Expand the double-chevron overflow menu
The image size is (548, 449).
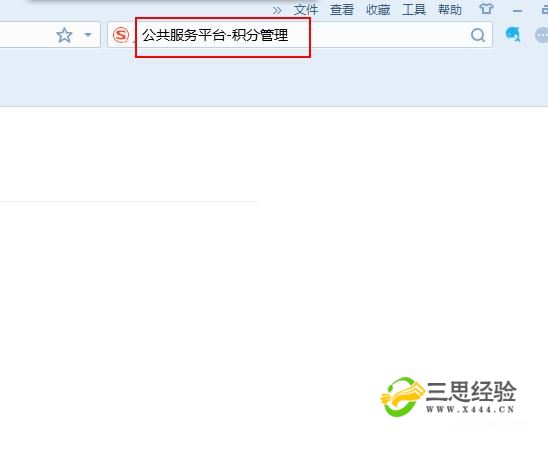(x=277, y=10)
